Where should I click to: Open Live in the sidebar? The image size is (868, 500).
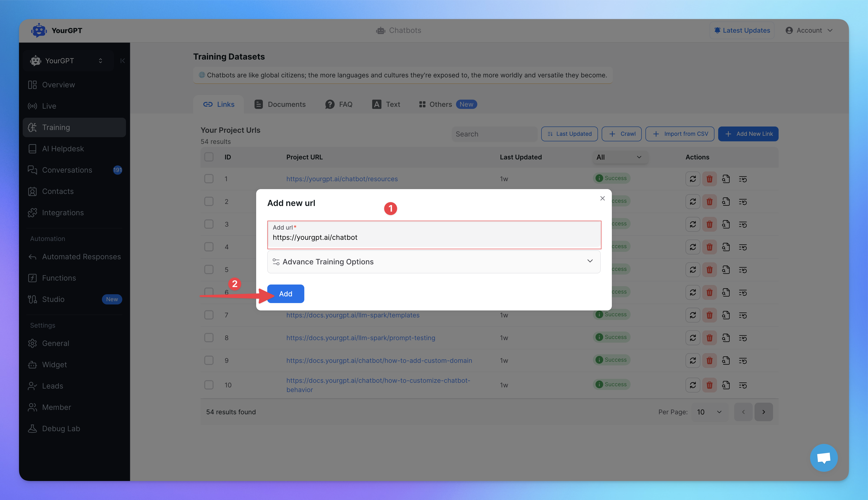pyautogui.click(x=74, y=106)
